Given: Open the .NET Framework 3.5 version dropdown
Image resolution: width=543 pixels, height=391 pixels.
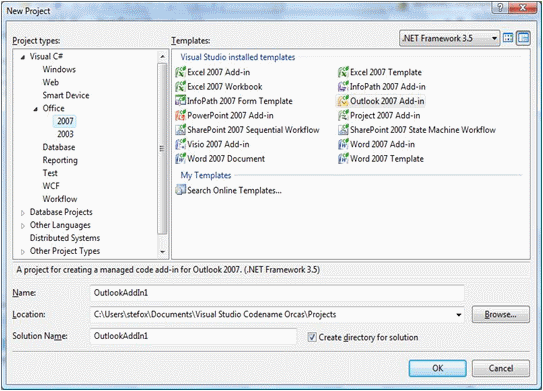Looking at the screenshot, I should click(449, 38).
